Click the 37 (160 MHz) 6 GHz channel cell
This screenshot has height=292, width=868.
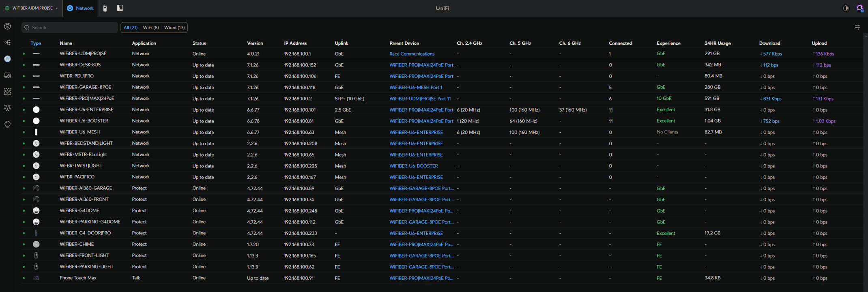tap(573, 109)
